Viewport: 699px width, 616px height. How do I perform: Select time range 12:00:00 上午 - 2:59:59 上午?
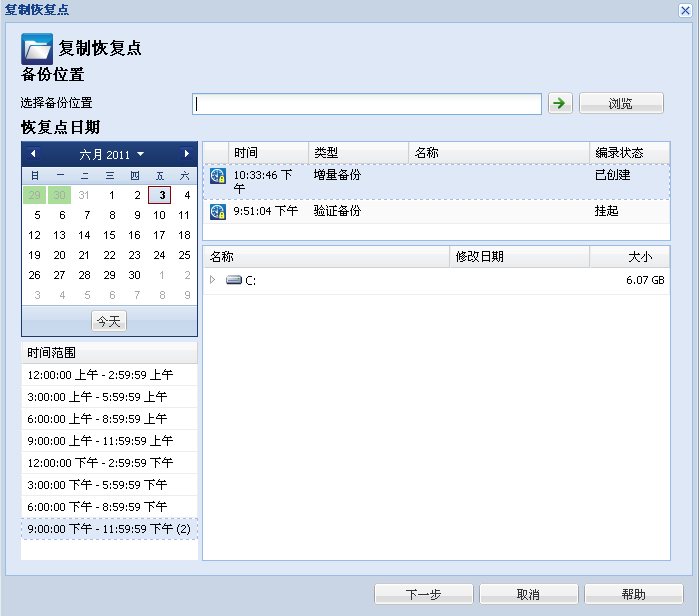(x=109, y=374)
